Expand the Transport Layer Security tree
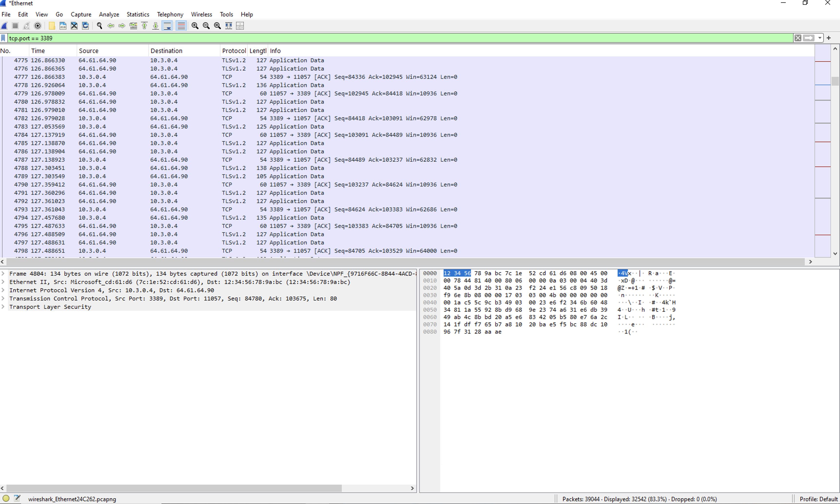This screenshot has height=504, width=840. (x=3, y=307)
